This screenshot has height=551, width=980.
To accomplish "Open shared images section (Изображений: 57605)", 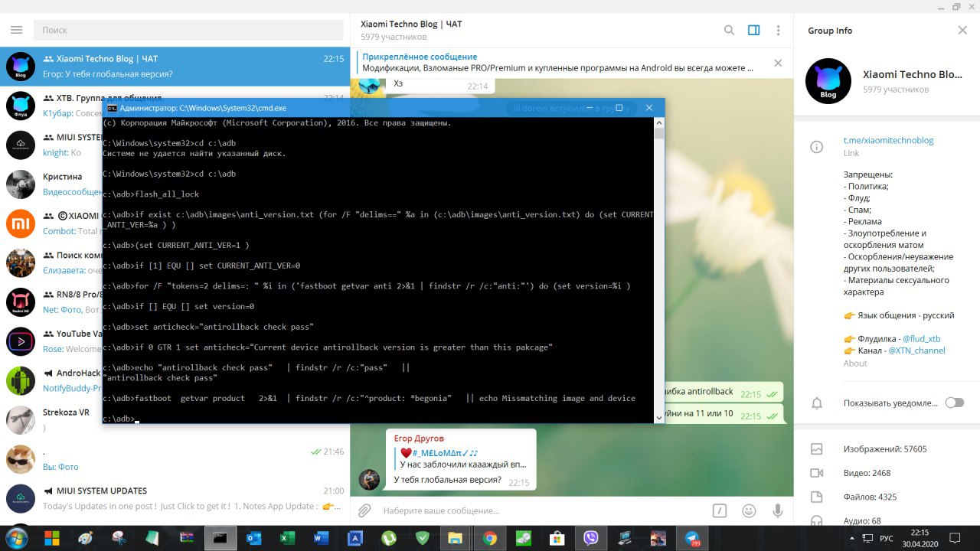I will [x=887, y=449].
